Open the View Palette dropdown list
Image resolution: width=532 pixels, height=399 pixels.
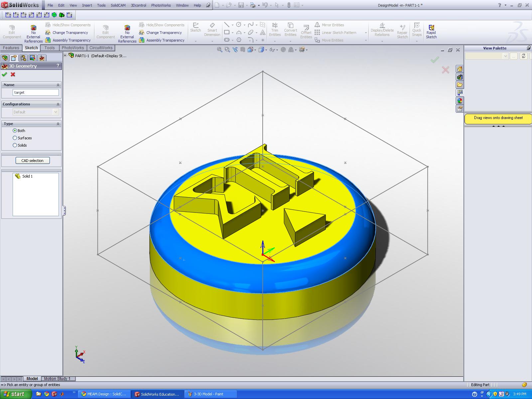(505, 56)
